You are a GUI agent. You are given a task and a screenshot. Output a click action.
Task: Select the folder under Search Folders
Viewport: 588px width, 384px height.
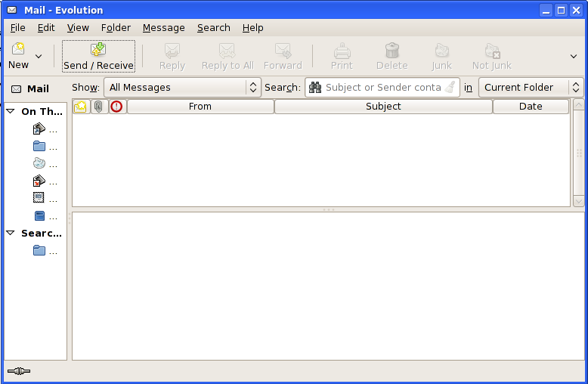(39, 250)
